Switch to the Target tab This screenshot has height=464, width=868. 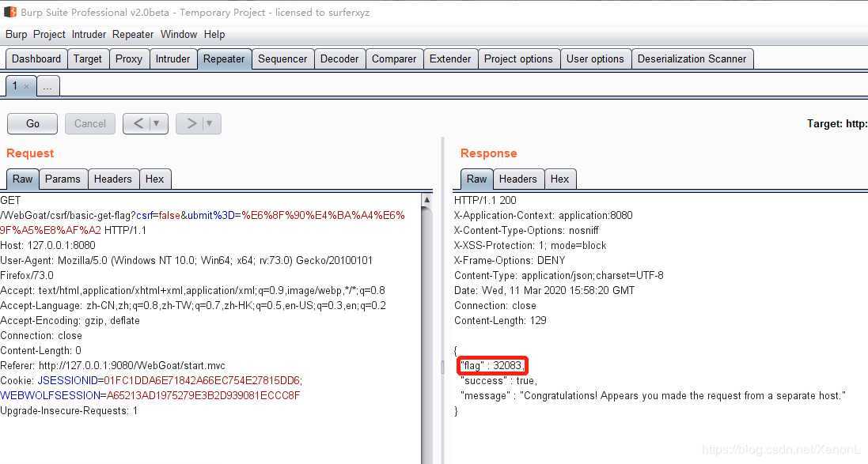pyautogui.click(x=88, y=58)
